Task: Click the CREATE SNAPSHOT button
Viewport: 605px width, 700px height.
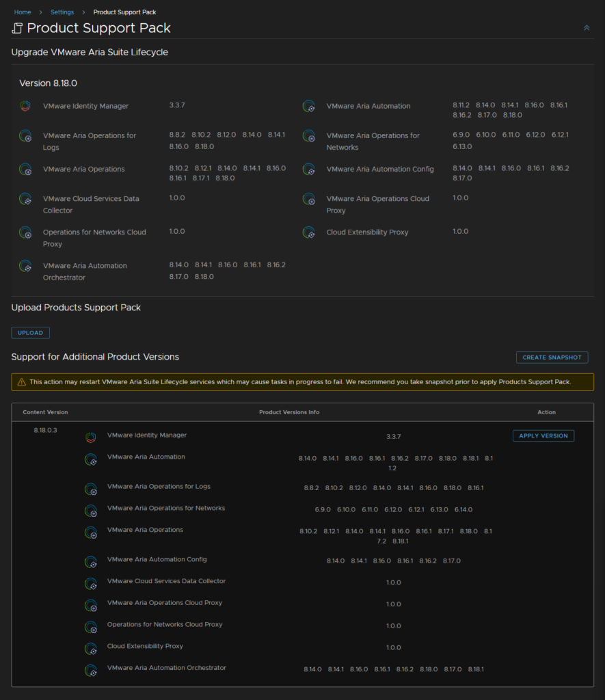Action: pos(552,357)
